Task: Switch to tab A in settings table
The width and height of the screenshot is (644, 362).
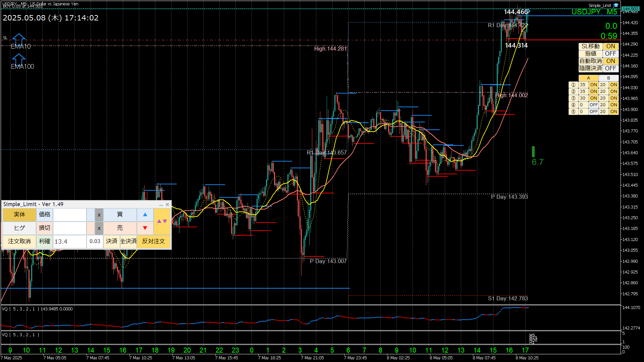Action: (x=588, y=78)
